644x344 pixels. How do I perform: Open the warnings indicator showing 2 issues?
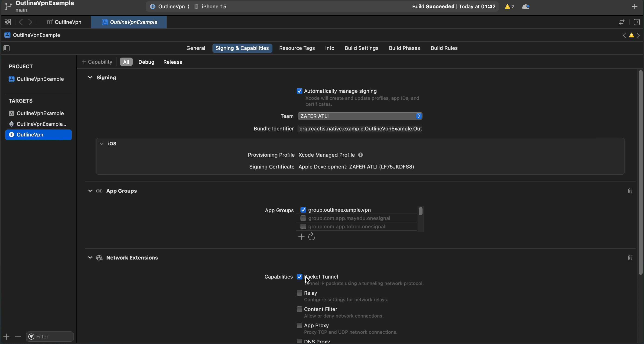coord(509,6)
